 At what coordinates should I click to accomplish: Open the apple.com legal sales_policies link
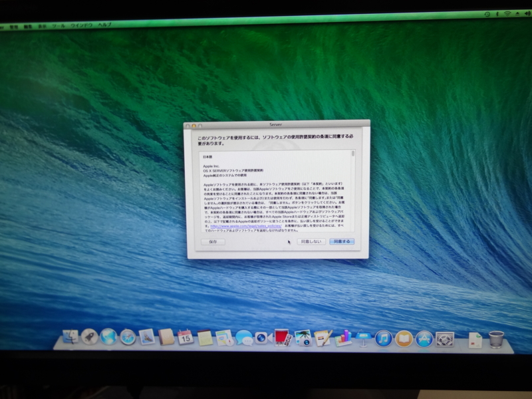pyautogui.click(x=245, y=226)
